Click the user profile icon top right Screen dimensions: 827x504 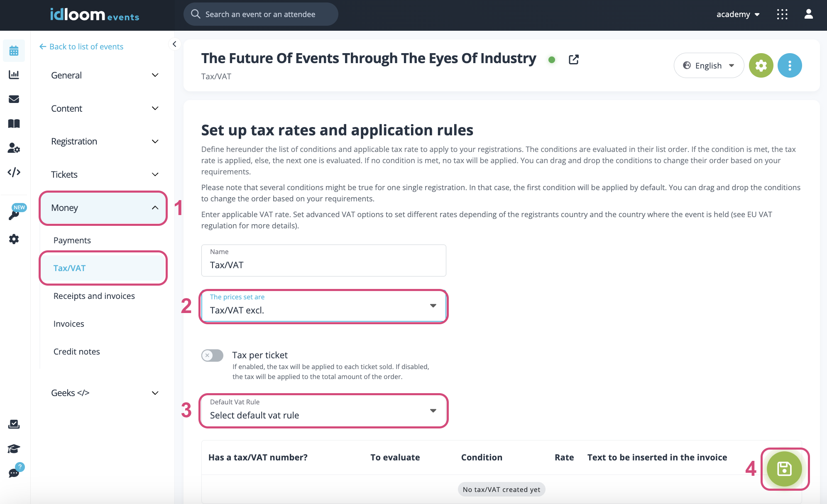(809, 14)
